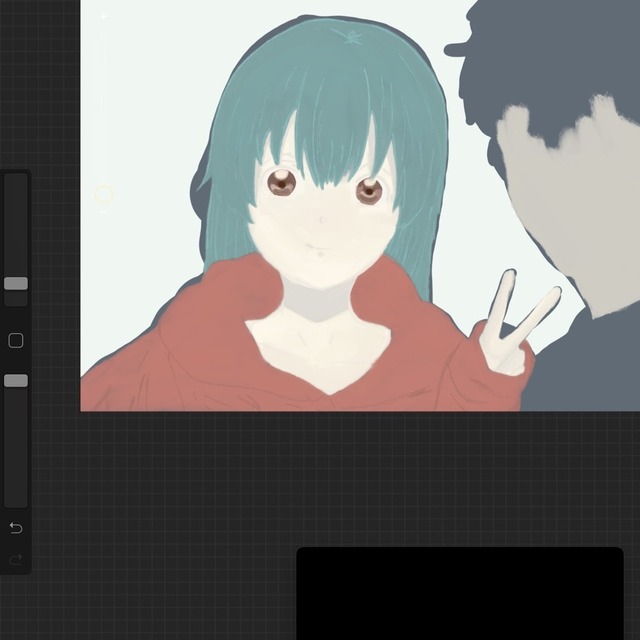
Task: Click the small ornament on top of the hair
Action: (353, 37)
